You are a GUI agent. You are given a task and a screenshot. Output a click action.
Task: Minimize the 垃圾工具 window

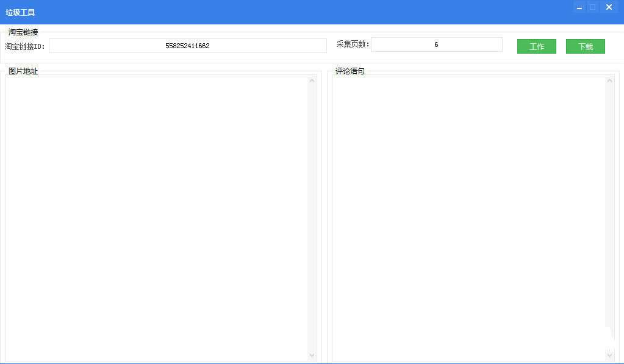coord(578,7)
